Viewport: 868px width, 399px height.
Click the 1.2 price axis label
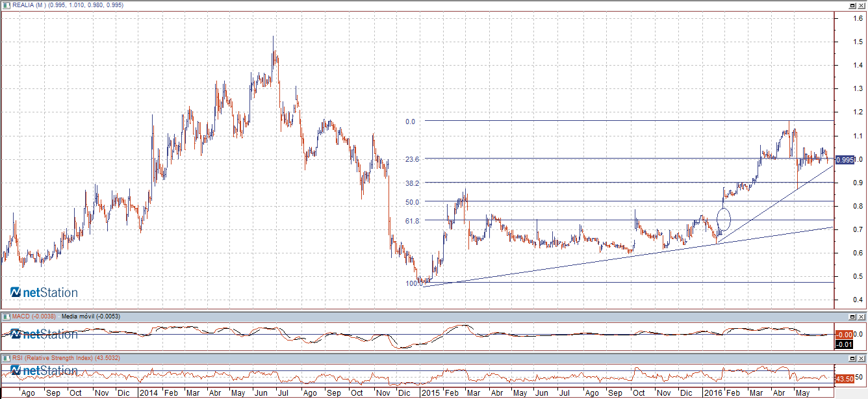pyautogui.click(x=858, y=112)
